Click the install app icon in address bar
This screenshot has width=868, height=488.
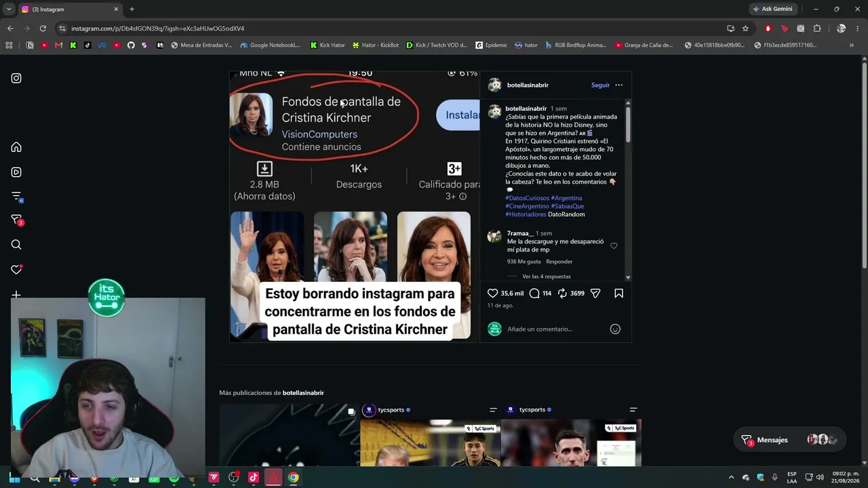[730, 28]
